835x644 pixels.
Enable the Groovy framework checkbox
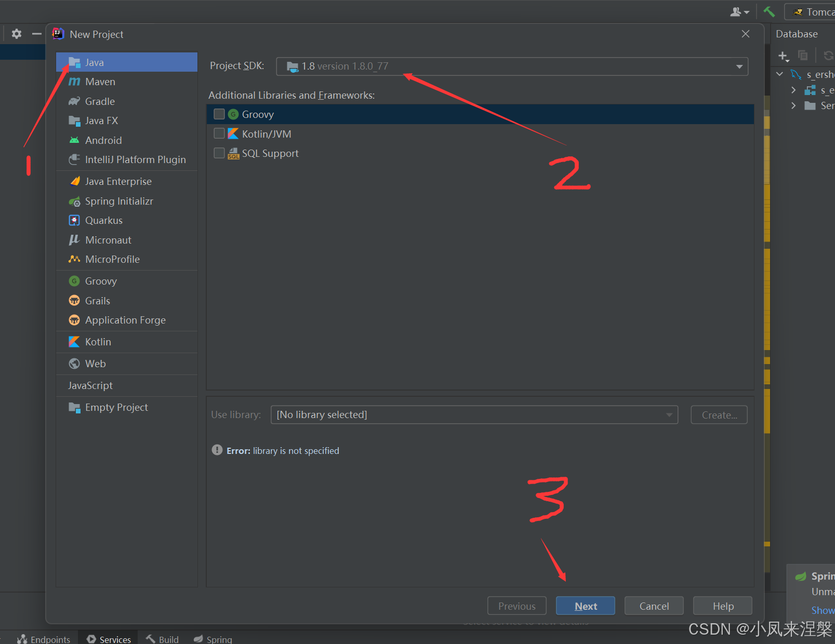(x=219, y=114)
